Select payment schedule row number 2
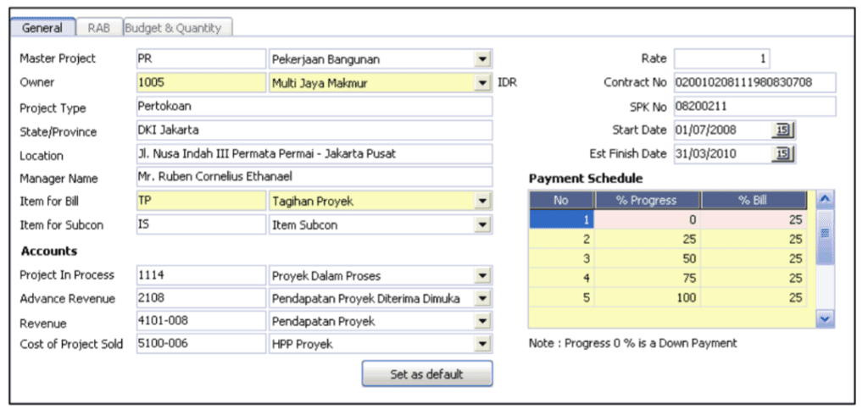Screen dimensions: 868x415 [561, 239]
